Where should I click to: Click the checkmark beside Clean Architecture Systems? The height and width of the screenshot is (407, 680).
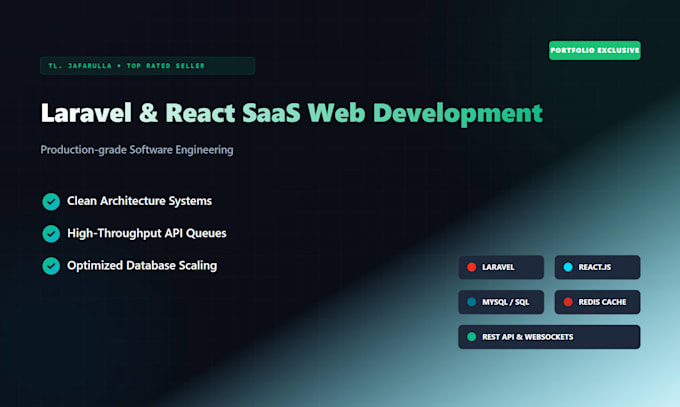coord(51,201)
